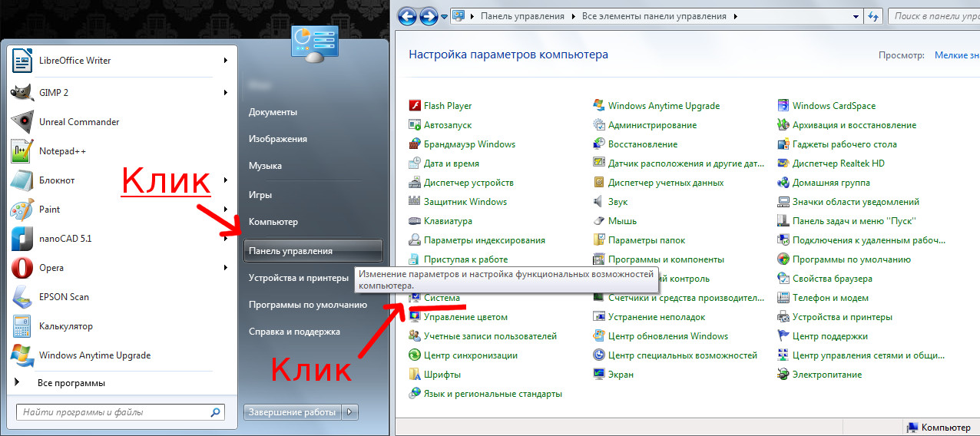Click Панель управления in Start menu
This screenshot has width=980, height=436.
point(313,251)
